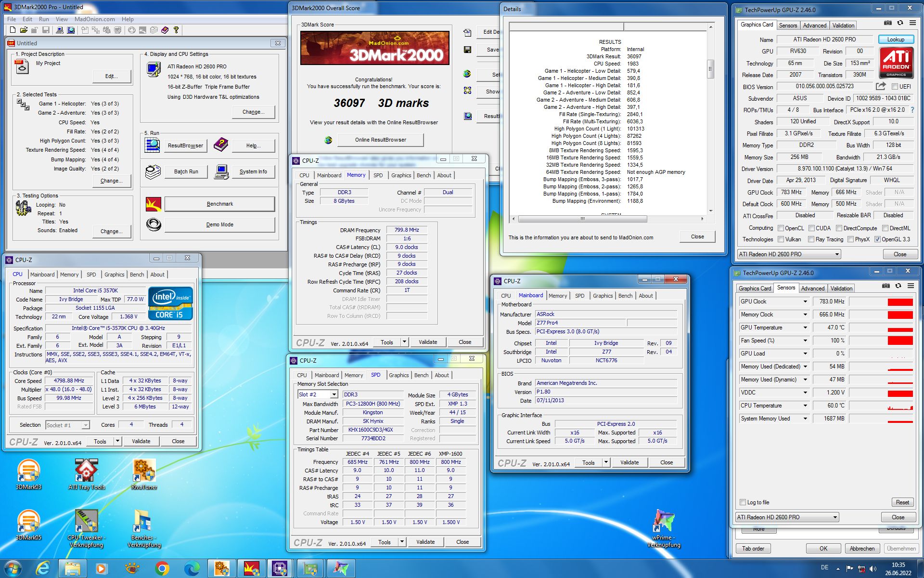Open the 3DMark03 desktop shortcut
924x578 pixels.
pyautogui.click(x=28, y=474)
